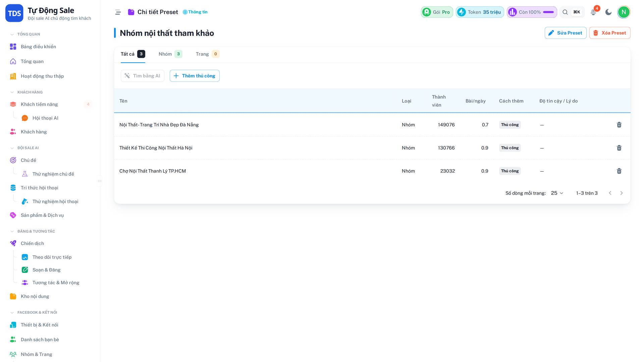
Task: Click the Thông tin info link
Action: click(x=195, y=12)
